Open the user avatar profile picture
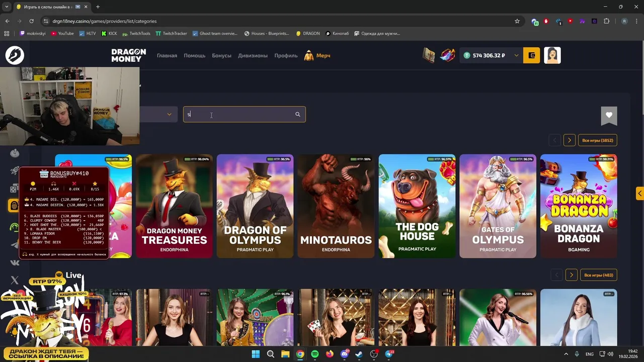Viewport: 644px width, 362px height. 552,55
